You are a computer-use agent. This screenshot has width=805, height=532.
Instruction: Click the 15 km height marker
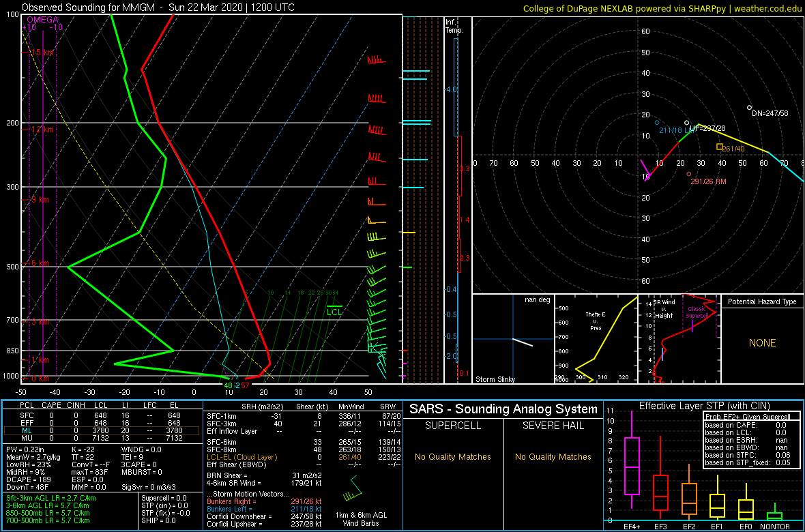pyautogui.click(x=42, y=53)
